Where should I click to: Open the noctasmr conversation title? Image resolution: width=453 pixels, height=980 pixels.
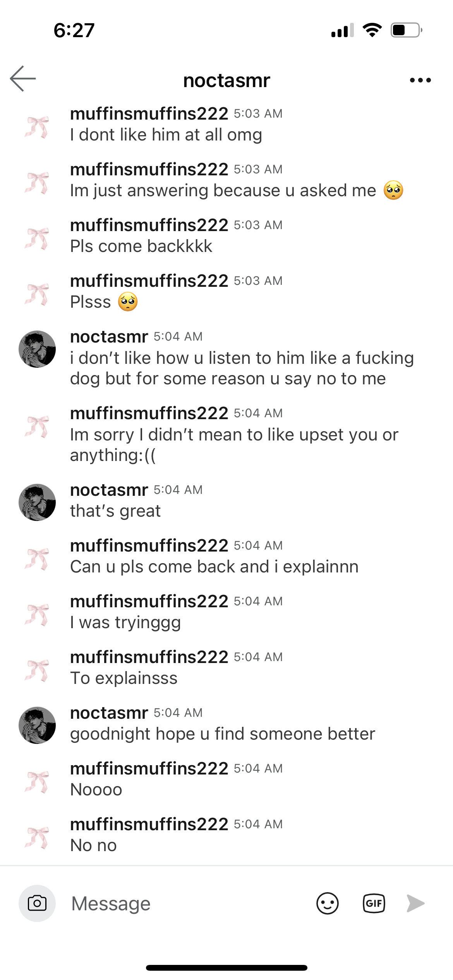click(x=226, y=81)
